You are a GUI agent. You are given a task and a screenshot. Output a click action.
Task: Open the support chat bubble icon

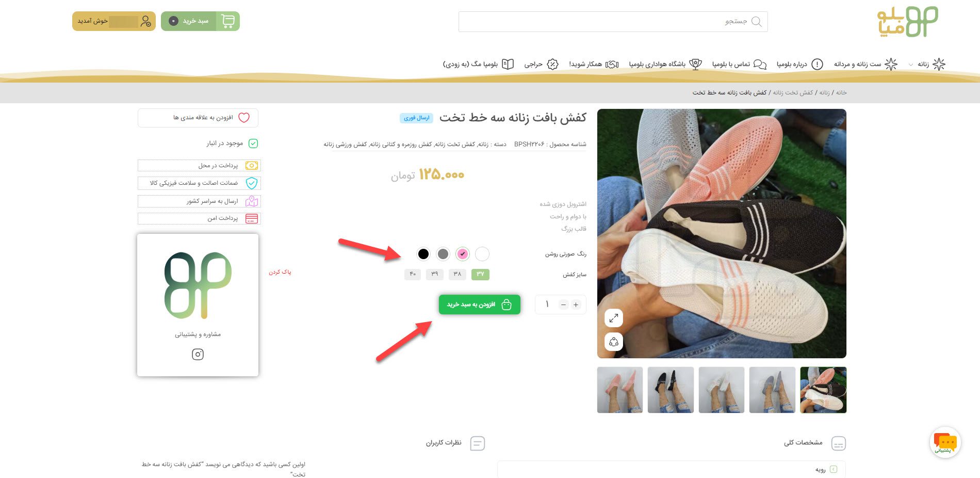[945, 442]
